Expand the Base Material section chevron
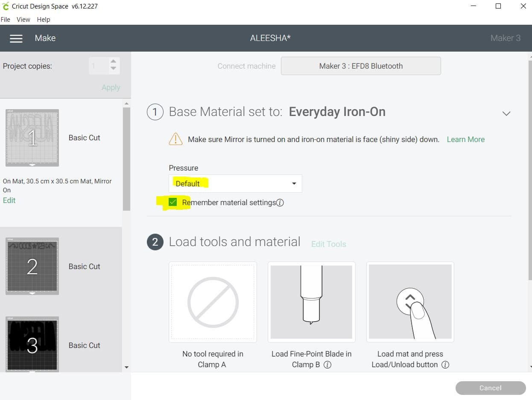Viewport: 532px width, 400px height. 506,113
